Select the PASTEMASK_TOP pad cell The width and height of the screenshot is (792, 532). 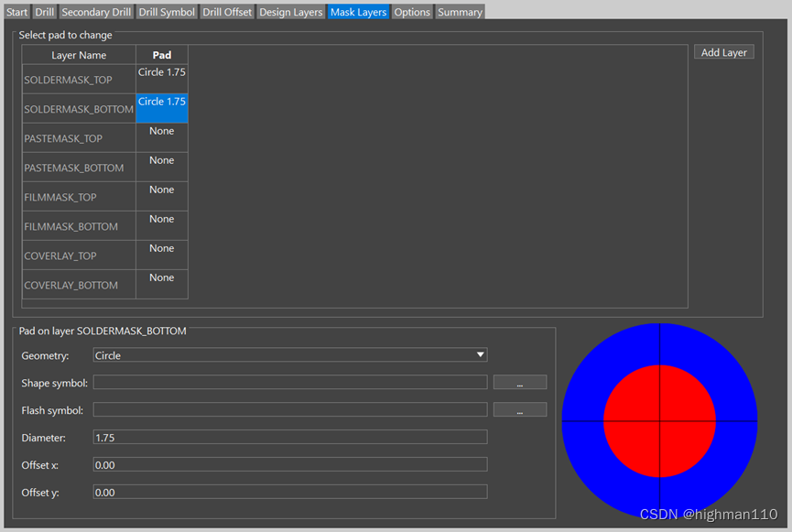[x=162, y=137]
